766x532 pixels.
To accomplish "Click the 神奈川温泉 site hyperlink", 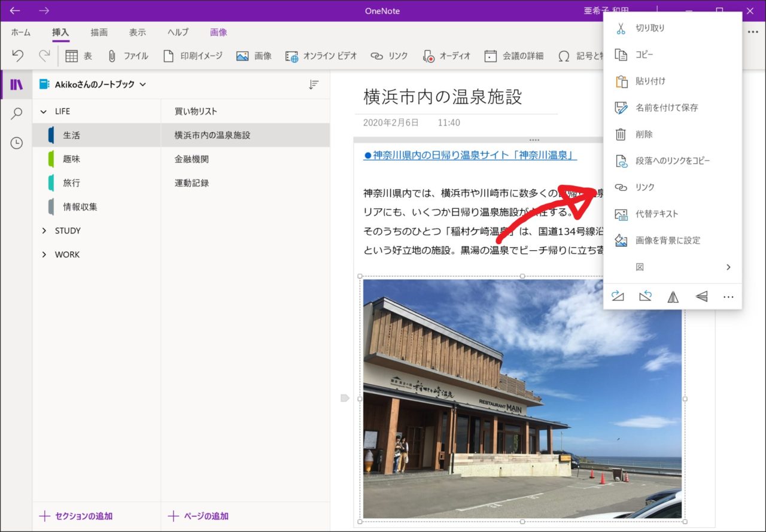I will tap(470, 156).
